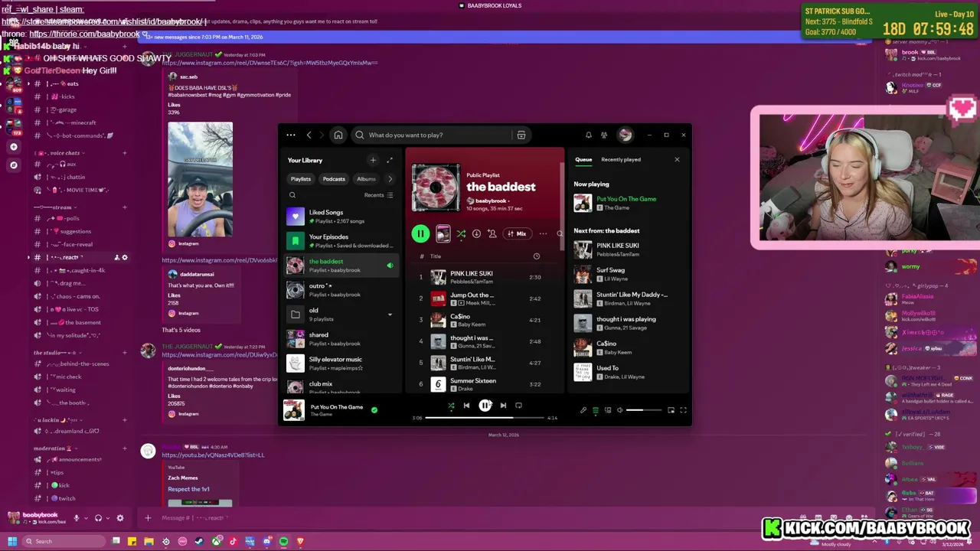Select Used To in the queue
This screenshot has width=980, height=551.
click(x=626, y=372)
